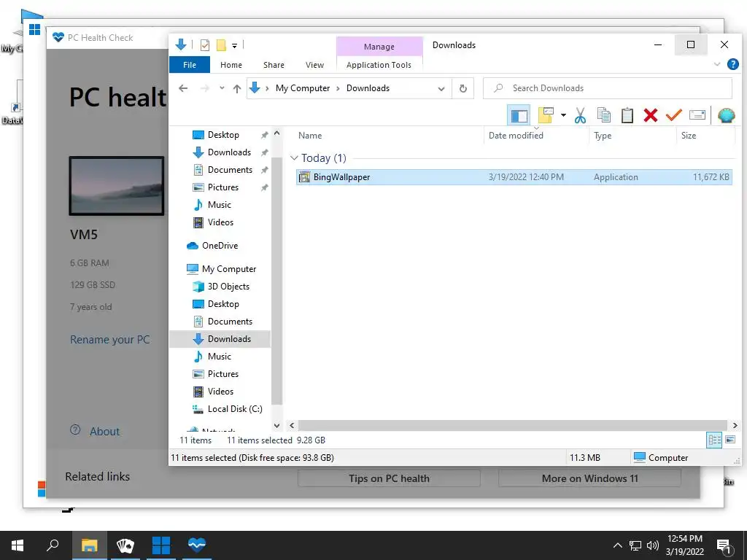Click the red X Delete icon
This screenshot has height=560, width=747.
[650, 115]
